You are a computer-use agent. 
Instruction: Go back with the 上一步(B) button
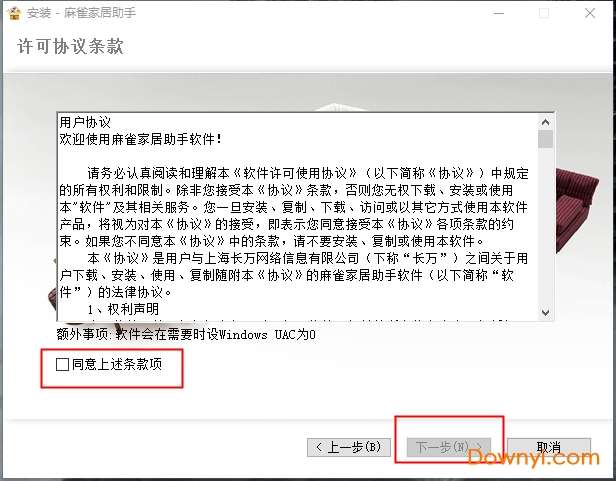click(348, 447)
